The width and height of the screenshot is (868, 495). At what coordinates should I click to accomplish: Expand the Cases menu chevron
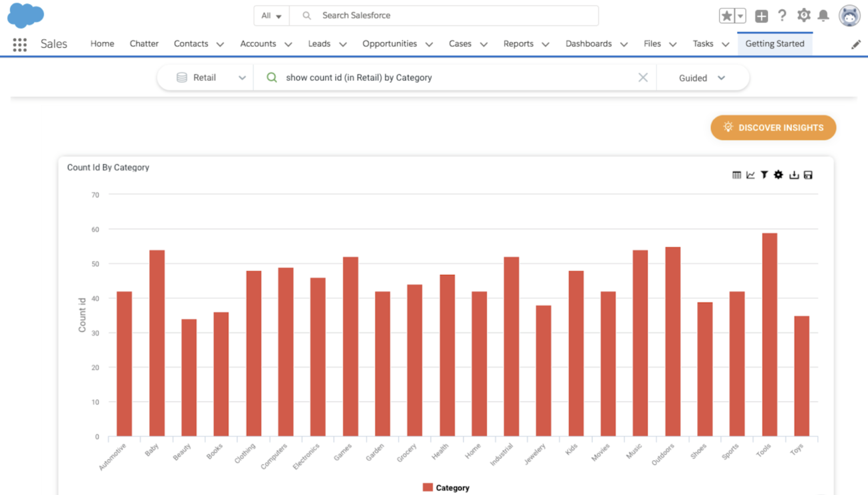(484, 44)
